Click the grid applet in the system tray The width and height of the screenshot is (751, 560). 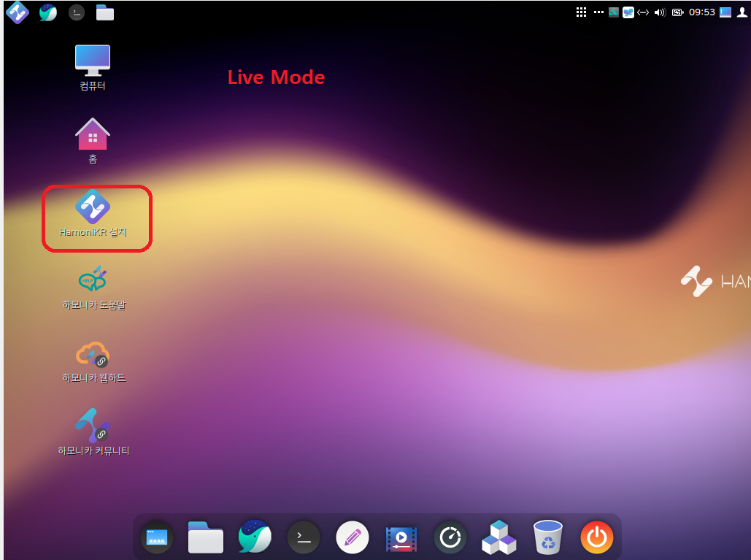pyautogui.click(x=581, y=12)
